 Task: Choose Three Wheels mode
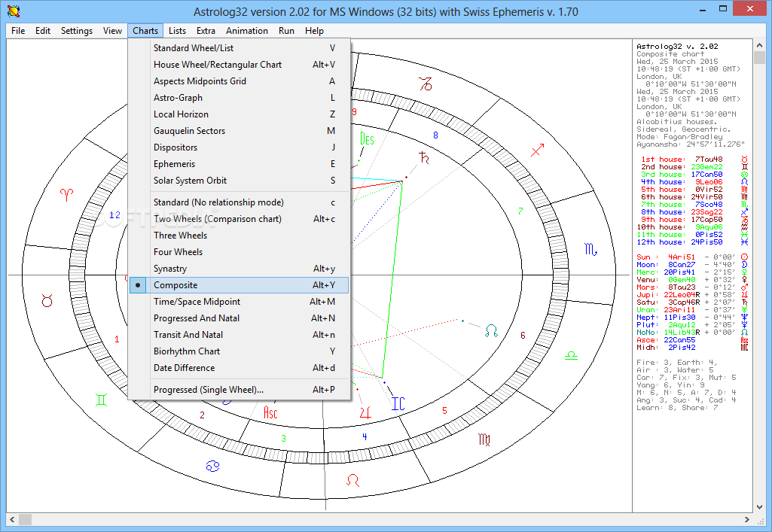tap(239, 236)
